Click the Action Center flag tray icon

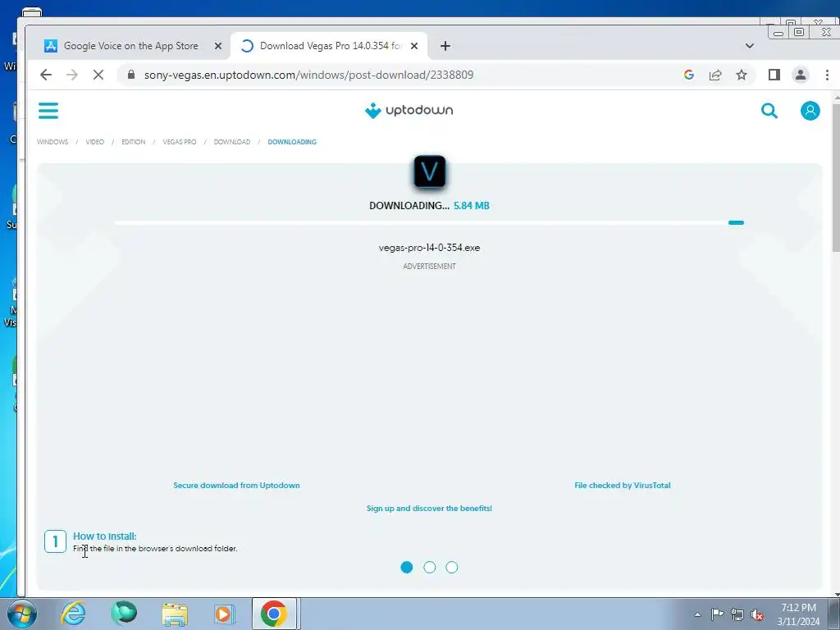tap(717, 614)
